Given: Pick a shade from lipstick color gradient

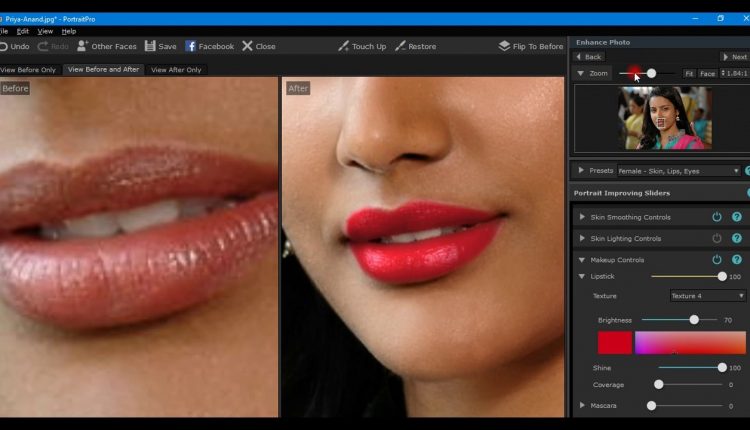Looking at the screenshot, I should pyautogui.click(x=690, y=343).
